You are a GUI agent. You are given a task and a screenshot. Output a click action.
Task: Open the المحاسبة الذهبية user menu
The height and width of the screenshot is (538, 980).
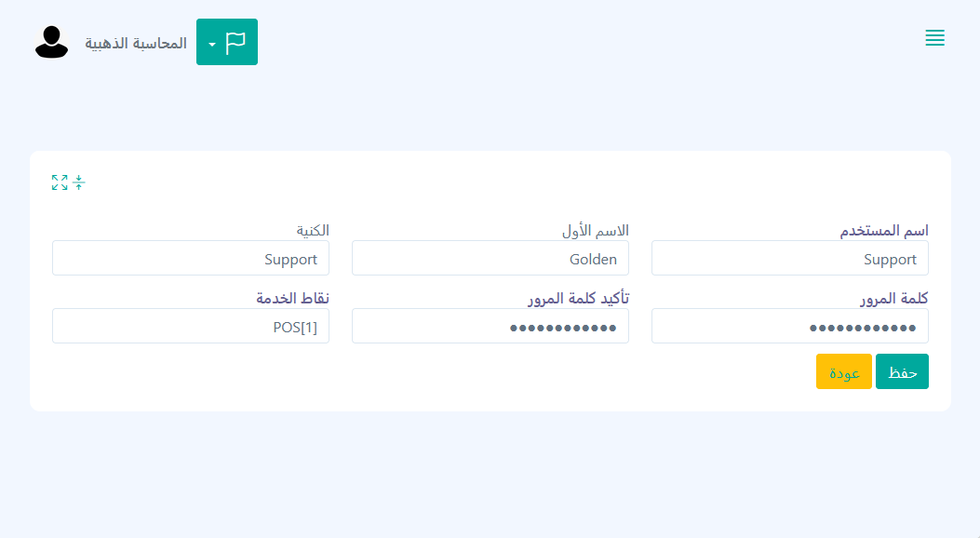coord(136,44)
